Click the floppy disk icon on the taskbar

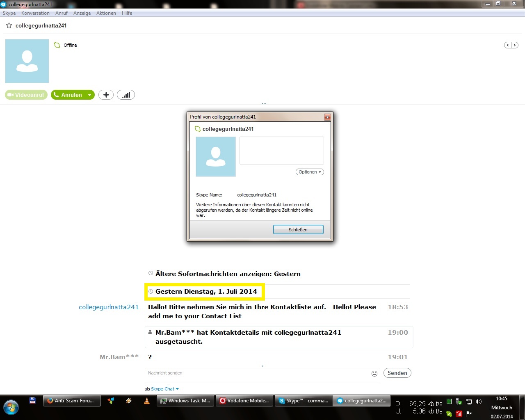click(32, 401)
